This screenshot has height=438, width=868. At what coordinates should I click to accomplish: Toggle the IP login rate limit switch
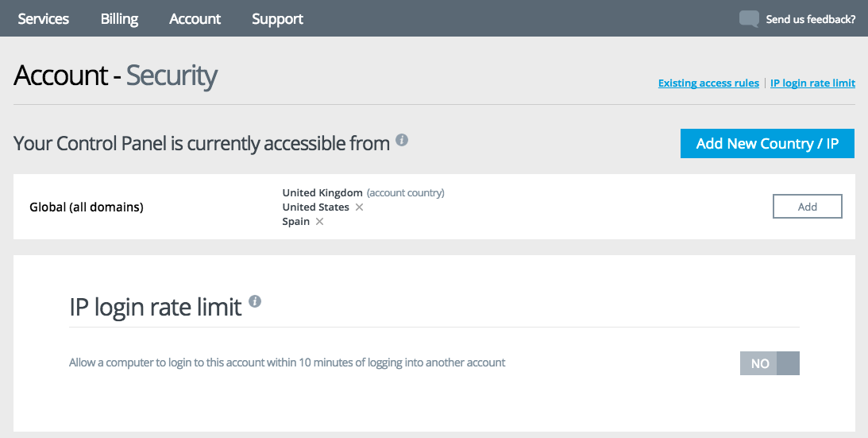pyautogui.click(x=769, y=363)
